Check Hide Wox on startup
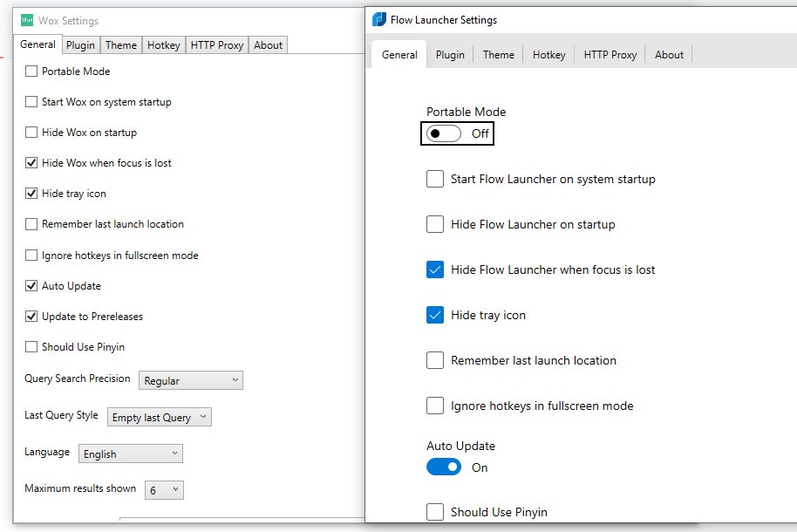 31,133
